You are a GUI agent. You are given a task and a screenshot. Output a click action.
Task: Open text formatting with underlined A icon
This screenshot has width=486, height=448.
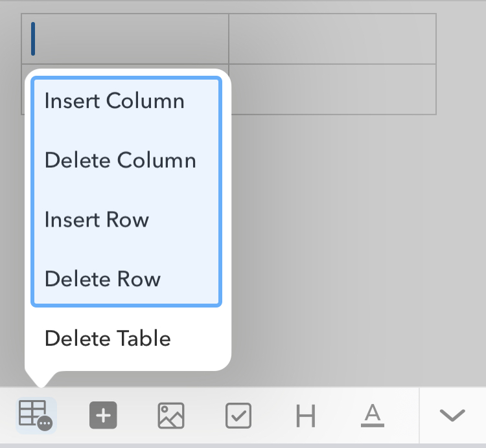[371, 415]
